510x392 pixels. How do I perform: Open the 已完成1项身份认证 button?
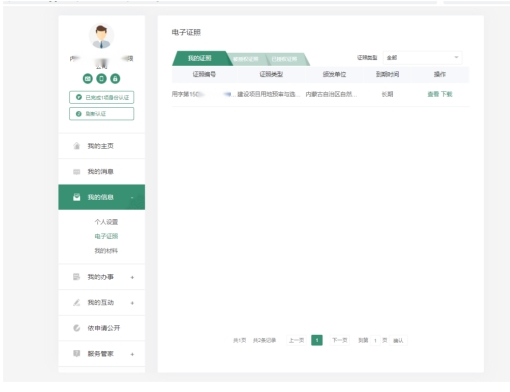102,97
